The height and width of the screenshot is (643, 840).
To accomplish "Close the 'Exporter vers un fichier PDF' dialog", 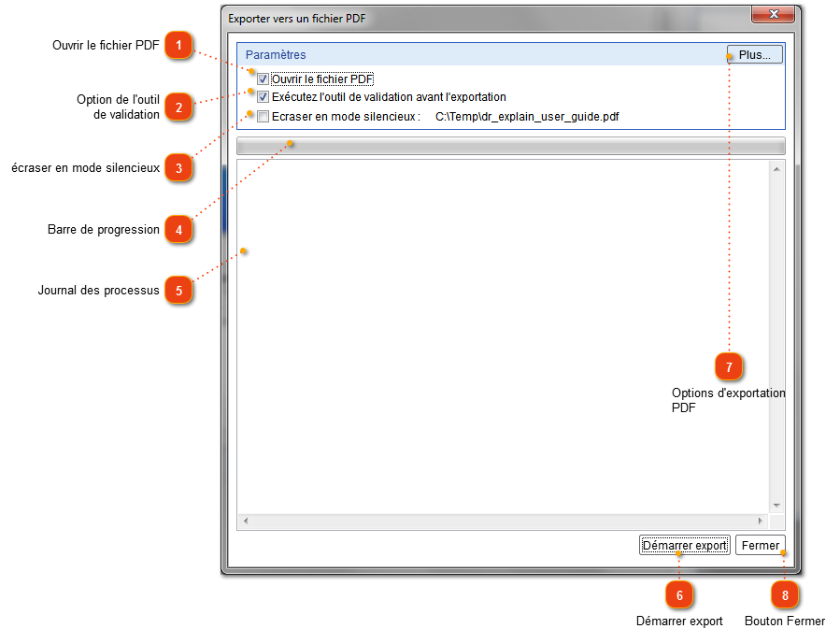I will 773,14.
